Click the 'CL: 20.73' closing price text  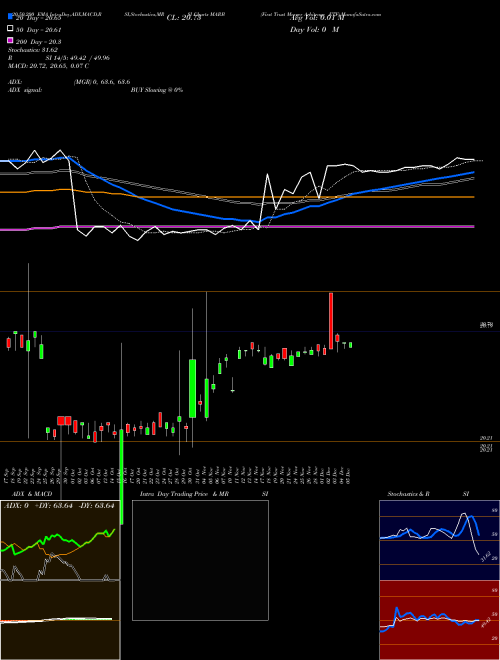point(184,18)
